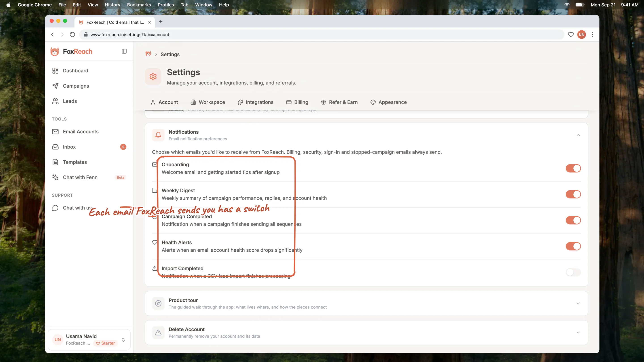Reload the page
The image size is (644, 362).
coord(72,34)
